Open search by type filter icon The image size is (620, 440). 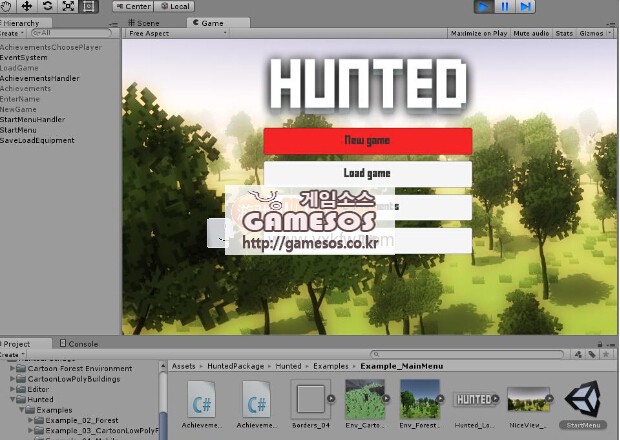pyautogui.click(x=578, y=354)
